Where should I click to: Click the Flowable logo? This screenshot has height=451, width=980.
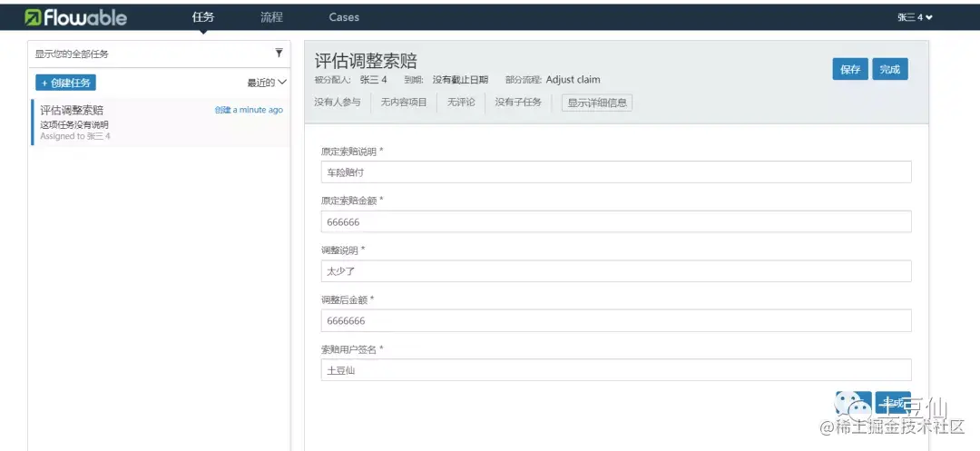(x=75, y=17)
